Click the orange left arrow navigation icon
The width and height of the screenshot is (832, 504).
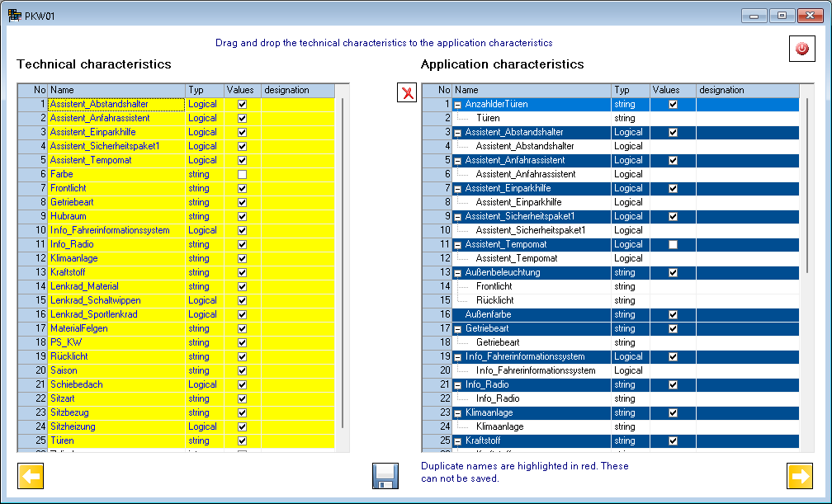31,476
